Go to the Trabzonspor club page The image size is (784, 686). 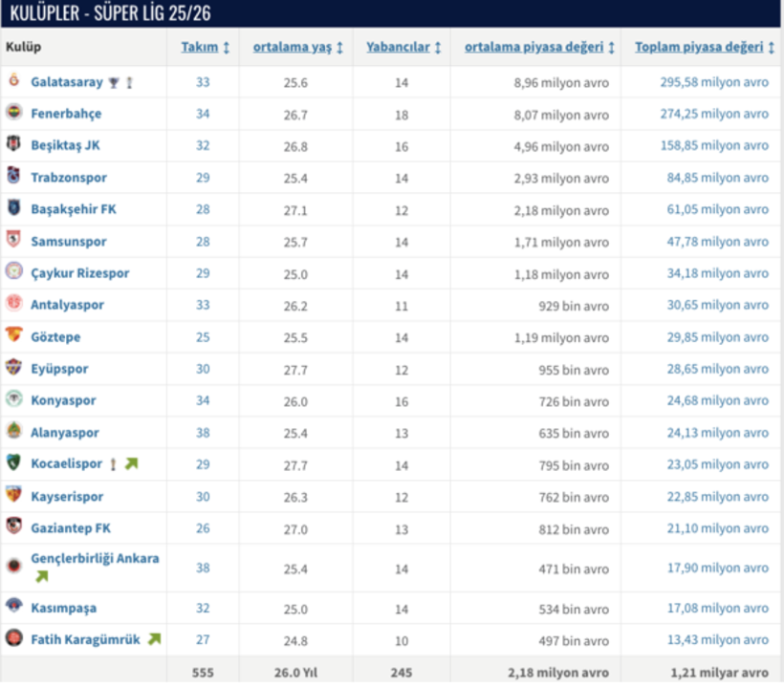pos(69,178)
